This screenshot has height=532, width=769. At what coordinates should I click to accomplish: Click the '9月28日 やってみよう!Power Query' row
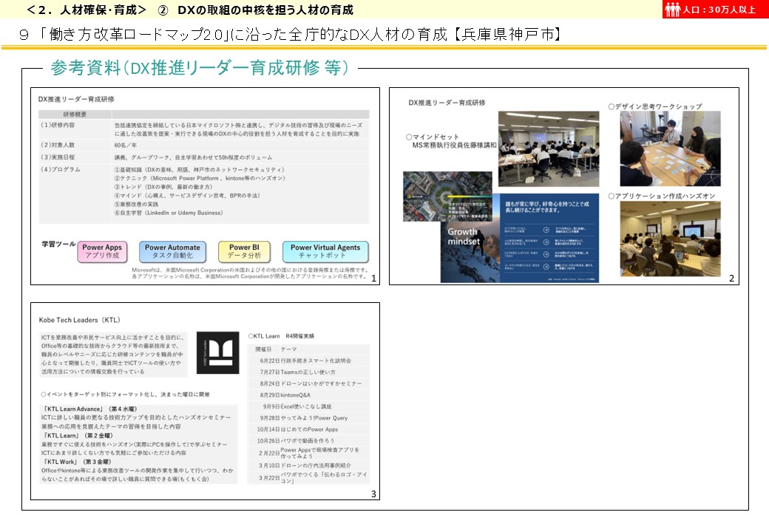pos(309,418)
